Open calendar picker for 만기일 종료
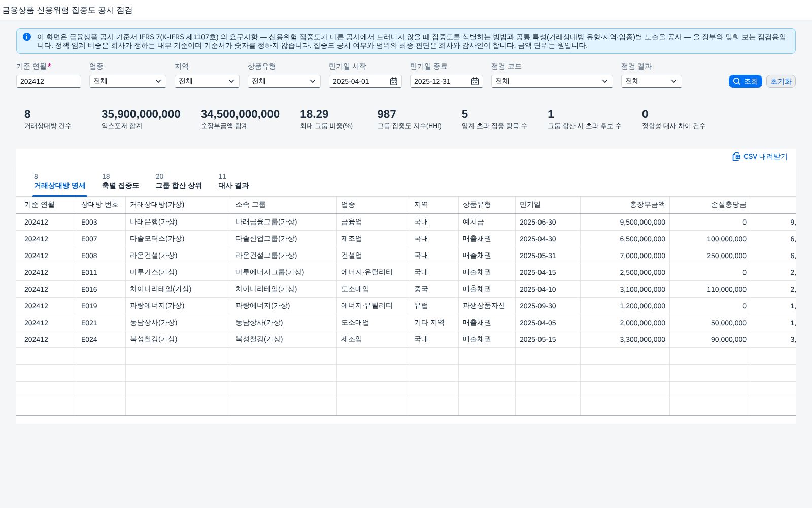 coord(475,81)
